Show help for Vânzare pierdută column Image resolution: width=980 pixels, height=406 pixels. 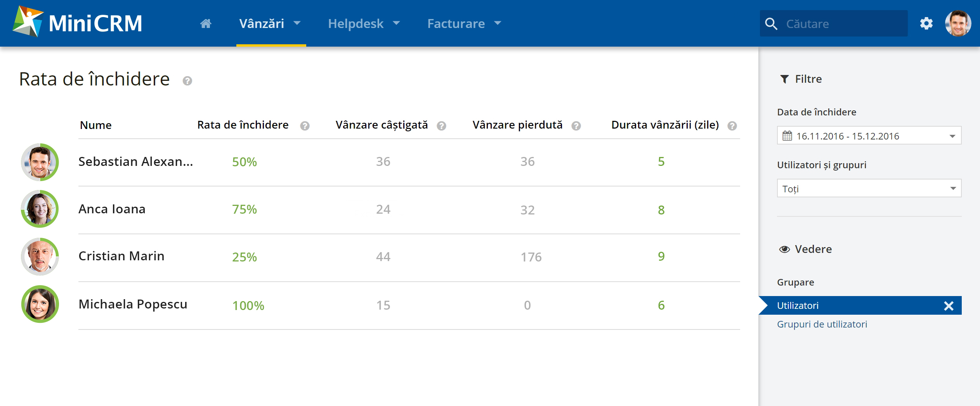(576, 126)
